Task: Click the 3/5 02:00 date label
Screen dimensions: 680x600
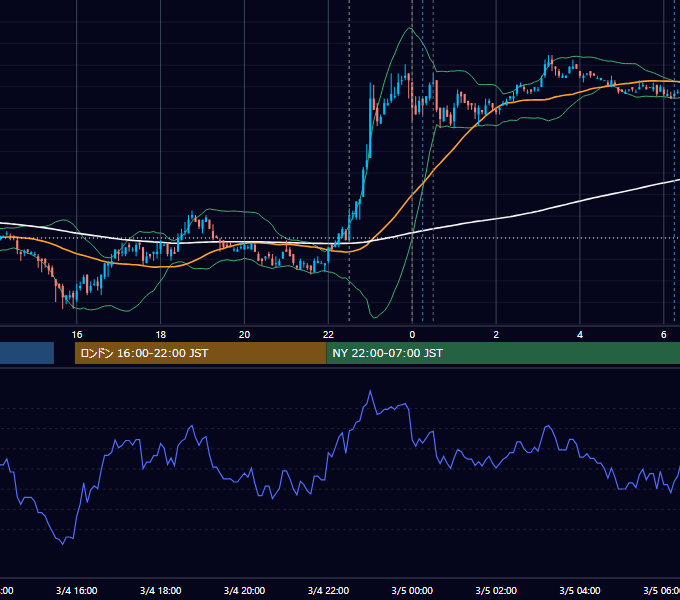Action: [x=496, y=590]
